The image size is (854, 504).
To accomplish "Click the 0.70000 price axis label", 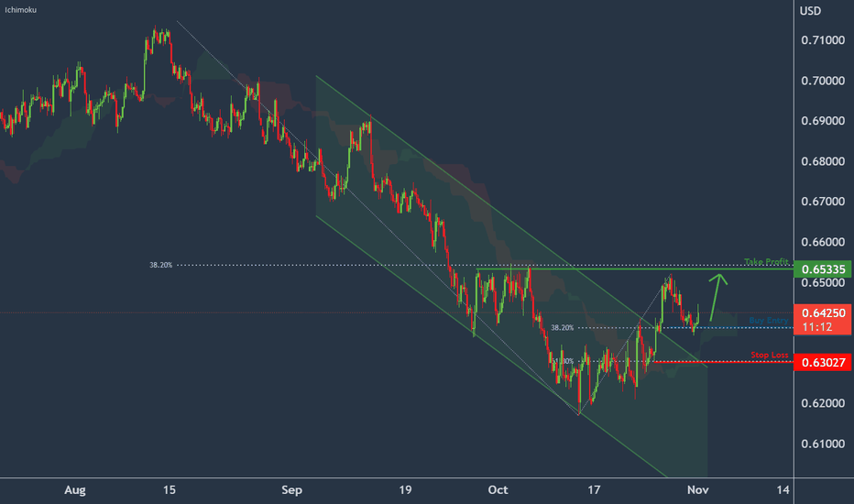I will [x=823, y=81].
